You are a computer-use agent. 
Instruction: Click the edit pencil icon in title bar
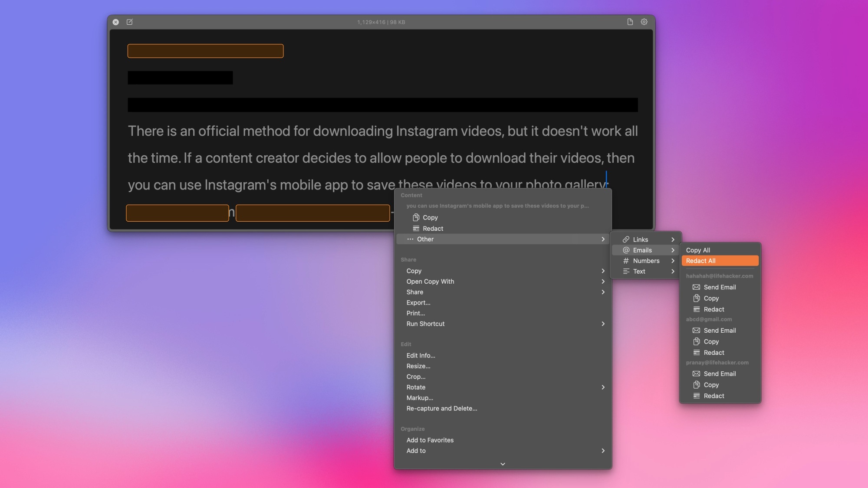(x=129, y=22)
